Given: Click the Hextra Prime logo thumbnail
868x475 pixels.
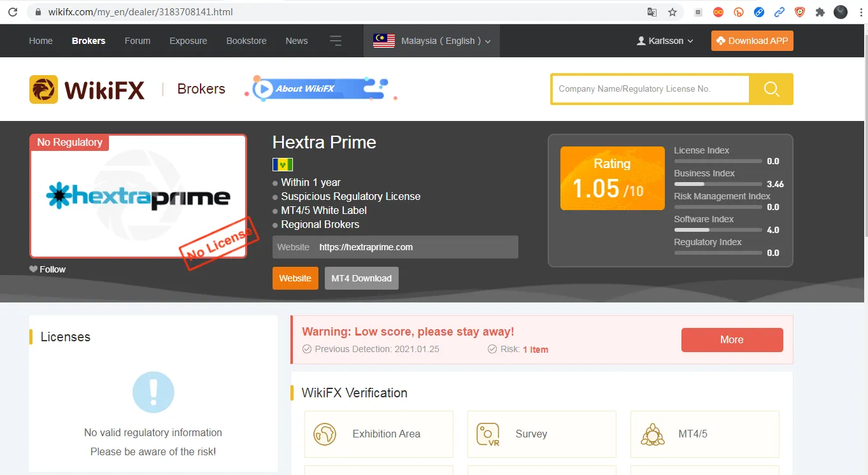Looking at the screenshot, I should point(138,196).
